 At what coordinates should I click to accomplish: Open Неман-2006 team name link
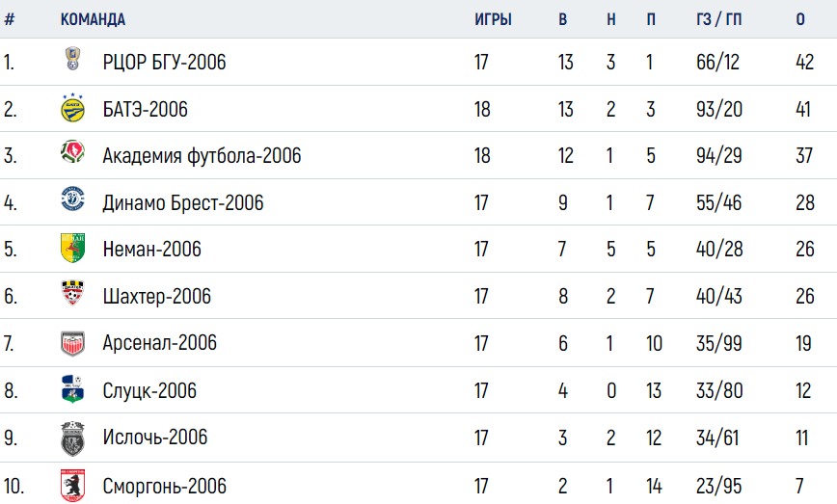152,249
